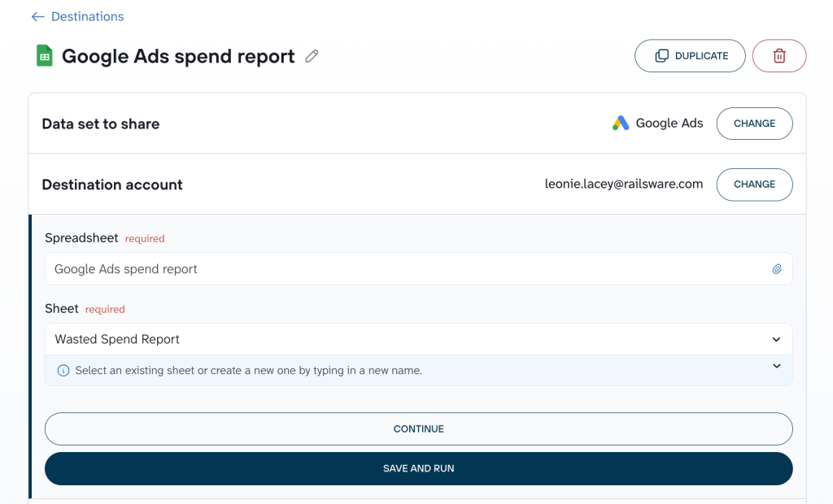Click the Google Ads logo icon

[621, 124]
